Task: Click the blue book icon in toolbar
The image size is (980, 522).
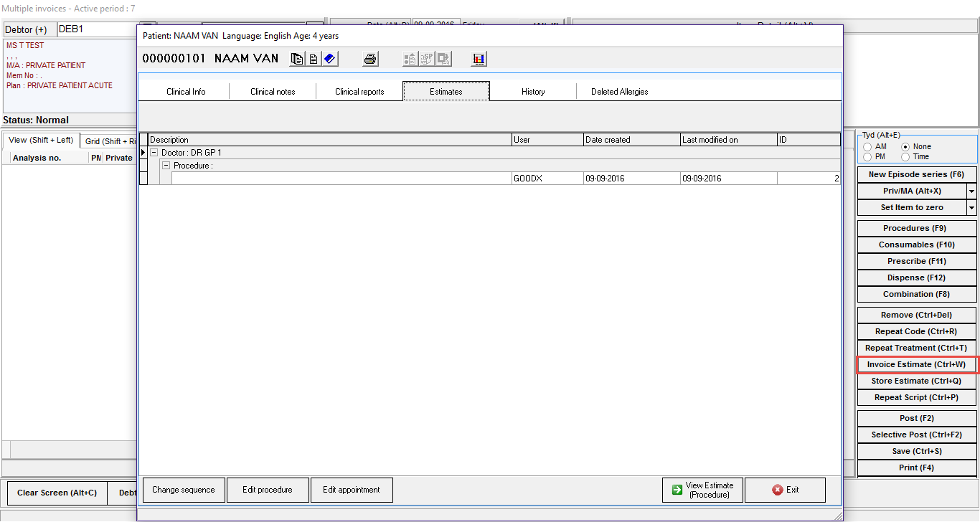Action: [329, 59]
